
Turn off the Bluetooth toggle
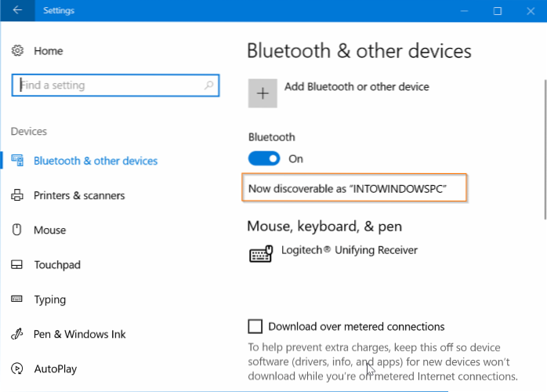click(264, 158)
